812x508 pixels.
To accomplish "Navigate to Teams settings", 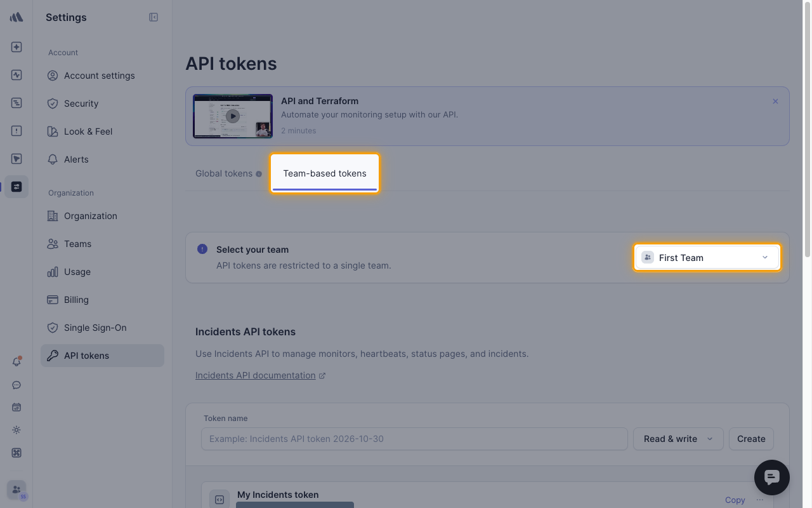I will click(102, 244).
